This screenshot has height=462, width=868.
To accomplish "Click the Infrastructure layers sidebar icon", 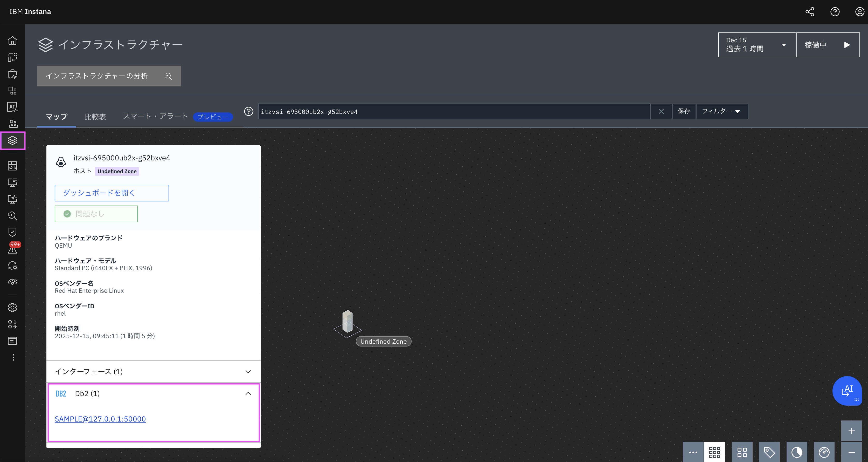I will 12,140.
